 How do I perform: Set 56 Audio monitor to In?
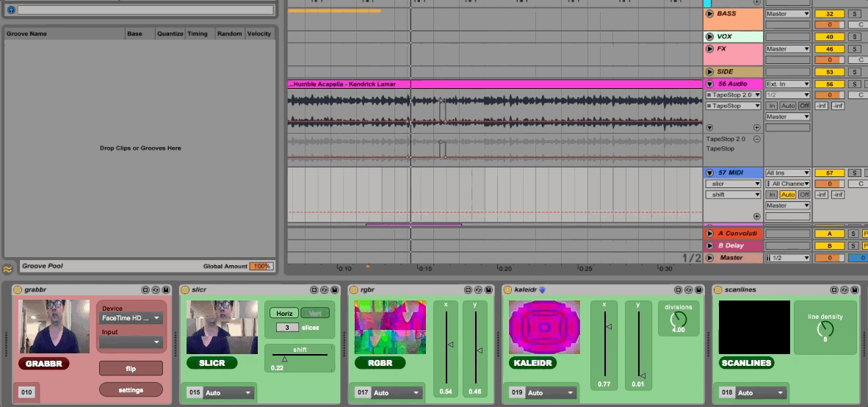pos(772,106)
